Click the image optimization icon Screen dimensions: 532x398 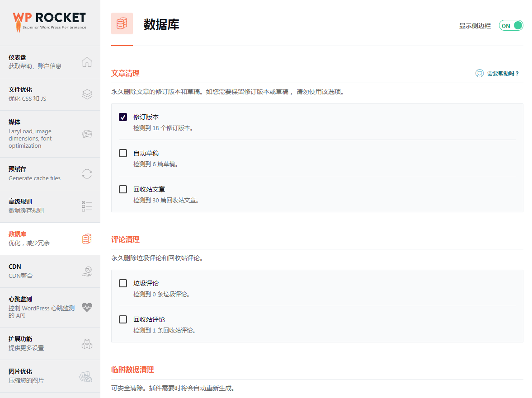86,376
